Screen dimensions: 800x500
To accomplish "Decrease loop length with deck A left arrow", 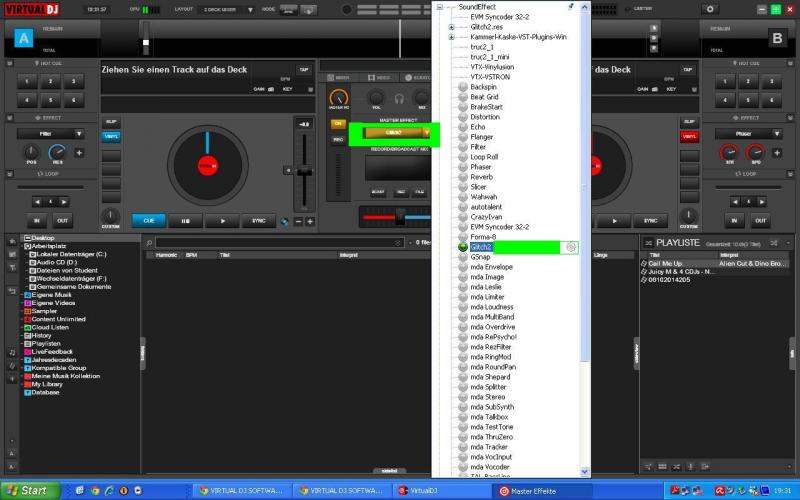I will (37, 202).
